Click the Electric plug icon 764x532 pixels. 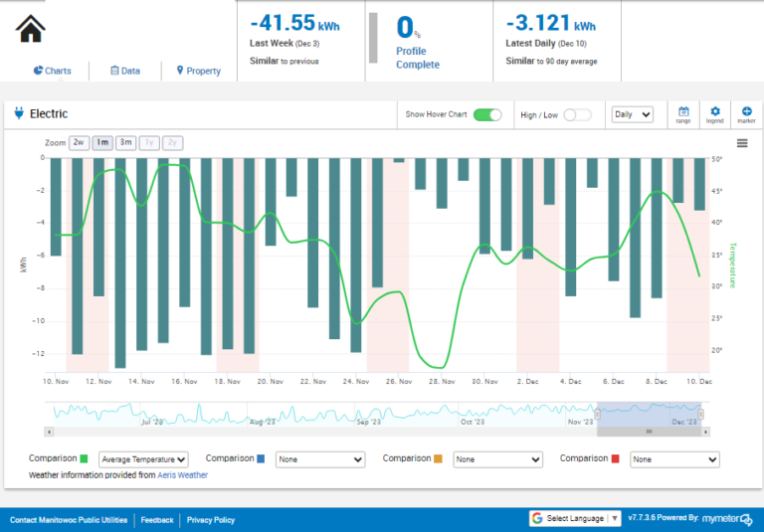pyautogui.click(x=18, y=114)
